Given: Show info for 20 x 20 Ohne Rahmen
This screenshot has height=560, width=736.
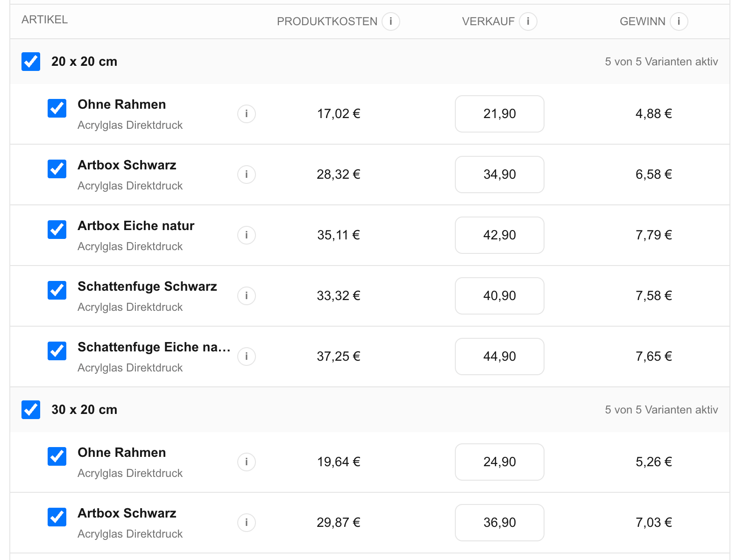Looking at the screenshot, I should click(x=247, y=114).
